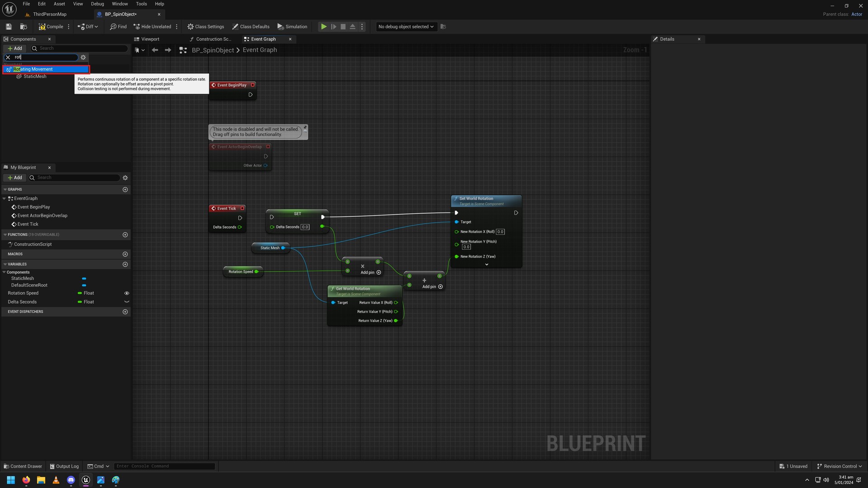Open Find in blueprint search
Image resolution: width=868 pixels, height=488 pixels.
click(118, 27)
